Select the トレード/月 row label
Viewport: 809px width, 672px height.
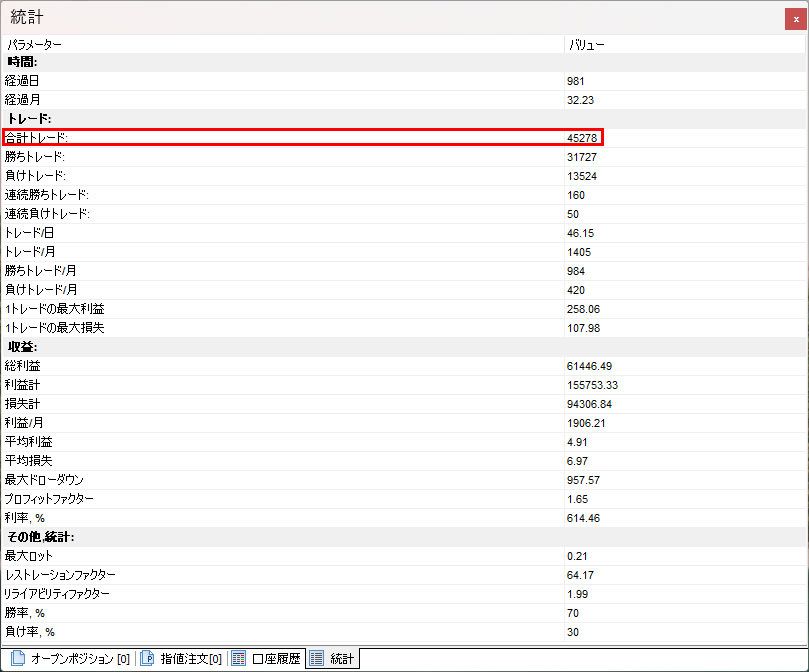[30, 252]
